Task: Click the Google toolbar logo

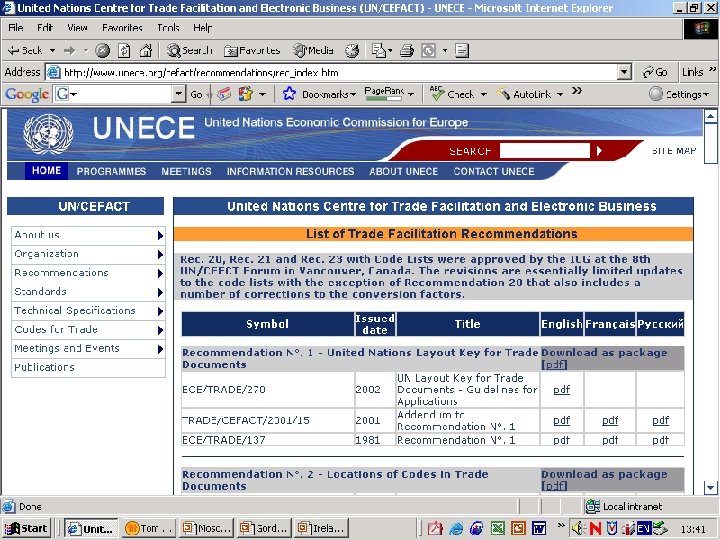Action: click(x=27, y=94)
